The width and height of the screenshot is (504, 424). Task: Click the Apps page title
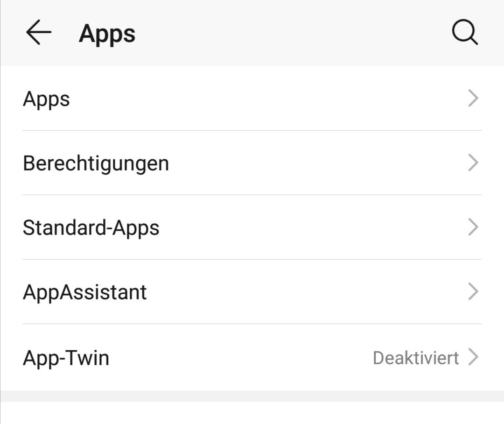point(107,33)
